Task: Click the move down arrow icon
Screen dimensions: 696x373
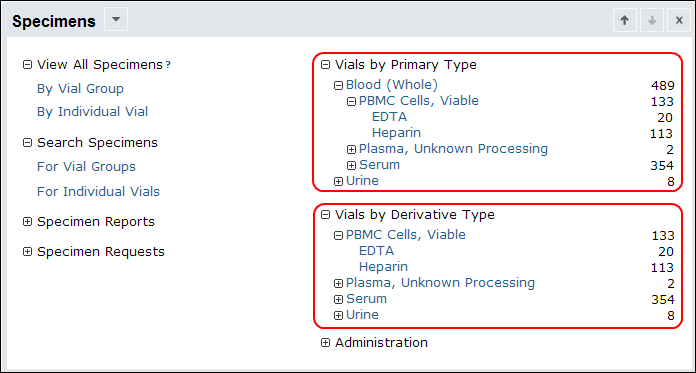Action: [x=652, y=20]
